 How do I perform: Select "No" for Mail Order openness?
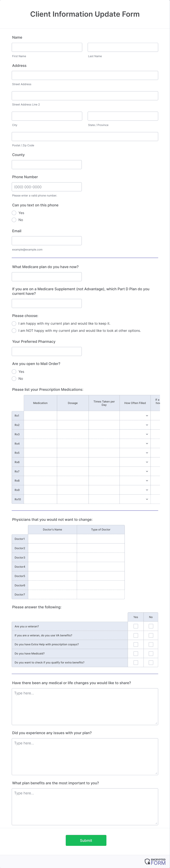(x=14, y=378)
